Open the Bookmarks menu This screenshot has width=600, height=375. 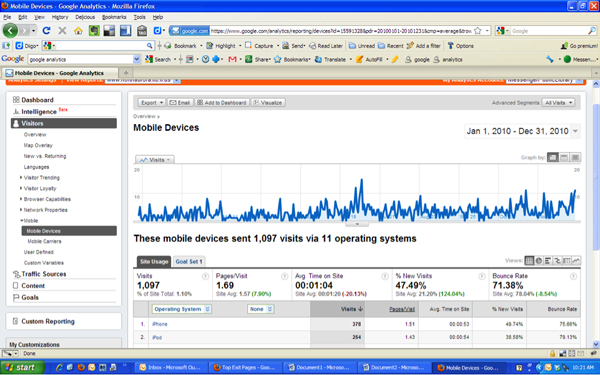click(114, 17)
